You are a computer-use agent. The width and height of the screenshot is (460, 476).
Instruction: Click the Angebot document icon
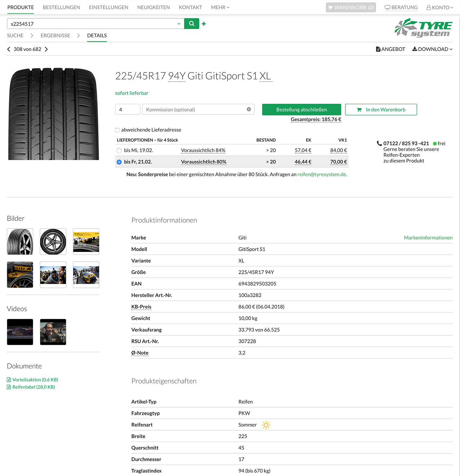click(x=378, y=49)
